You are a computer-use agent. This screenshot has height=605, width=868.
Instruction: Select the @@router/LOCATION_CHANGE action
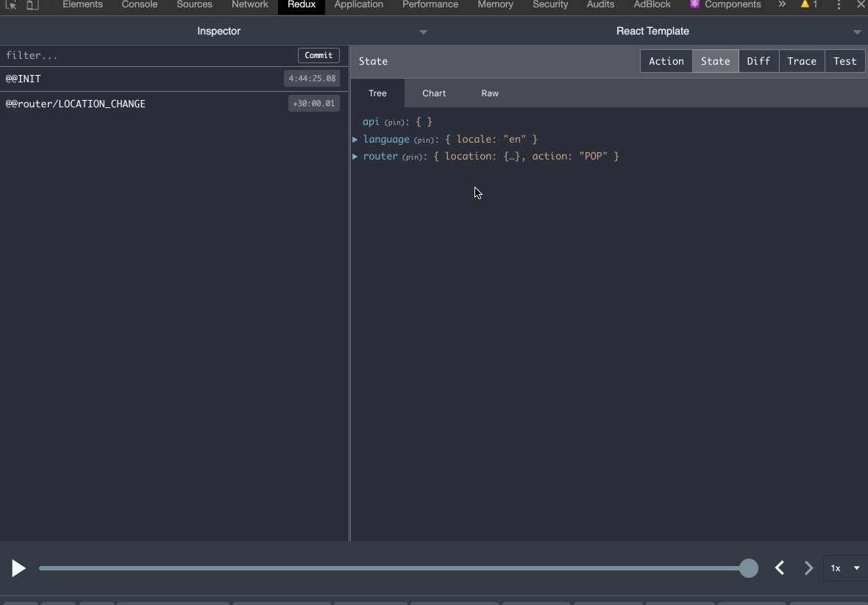click(174, 104)
